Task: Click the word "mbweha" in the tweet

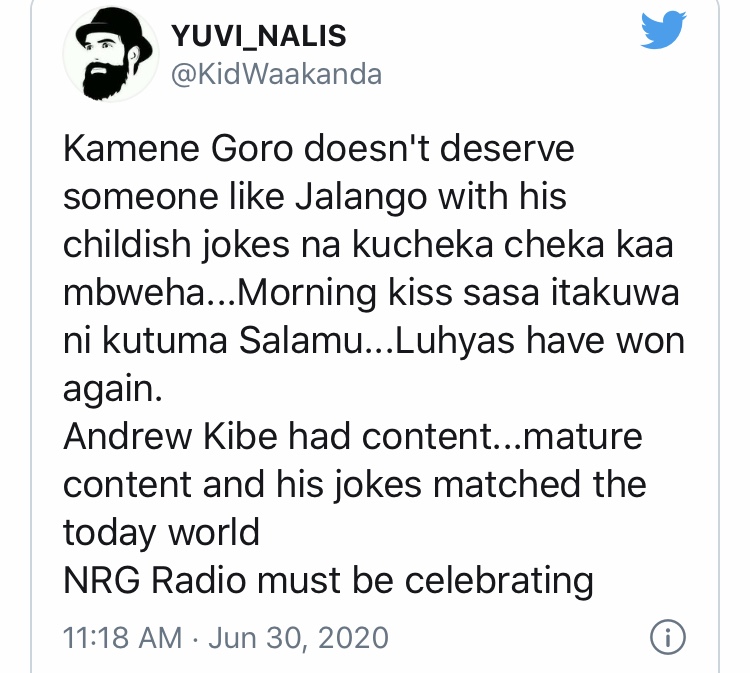Action: click(x=133, y=293)
